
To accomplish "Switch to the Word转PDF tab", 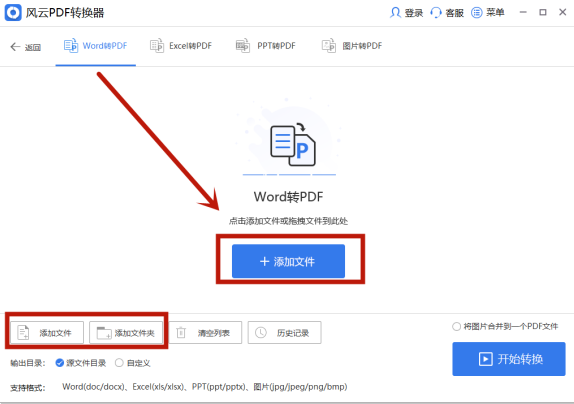I will click(x=96, y=46).
